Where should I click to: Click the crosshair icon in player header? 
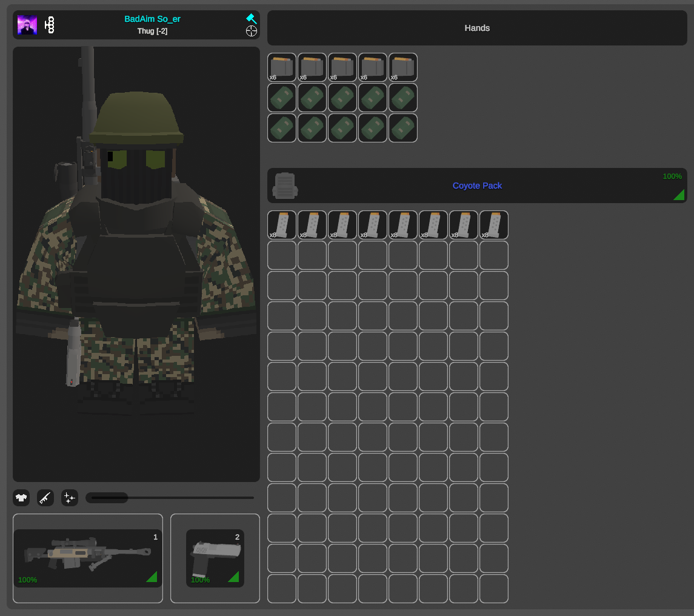tap(252, 31)
